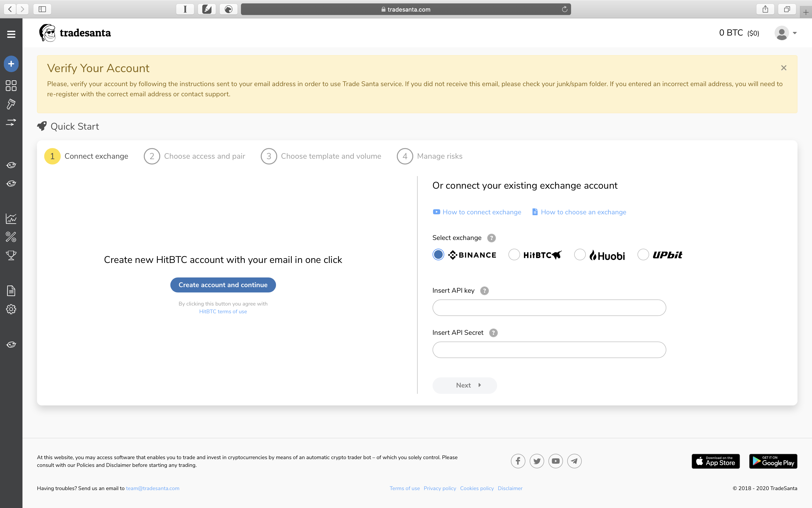The height and width of the screenshot is (508, 812).
Task: Click the tradesanta logo
Action: coord(75,33)
